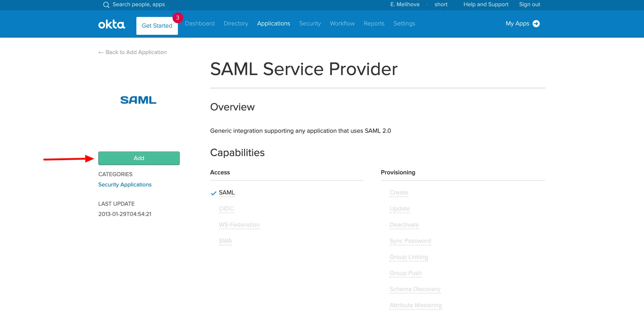Open the Security menu

[310, 24]
